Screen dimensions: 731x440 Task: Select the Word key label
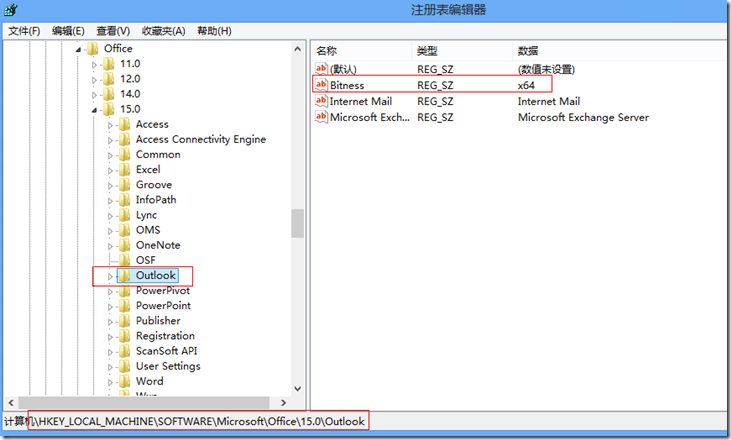coord(150,381)
